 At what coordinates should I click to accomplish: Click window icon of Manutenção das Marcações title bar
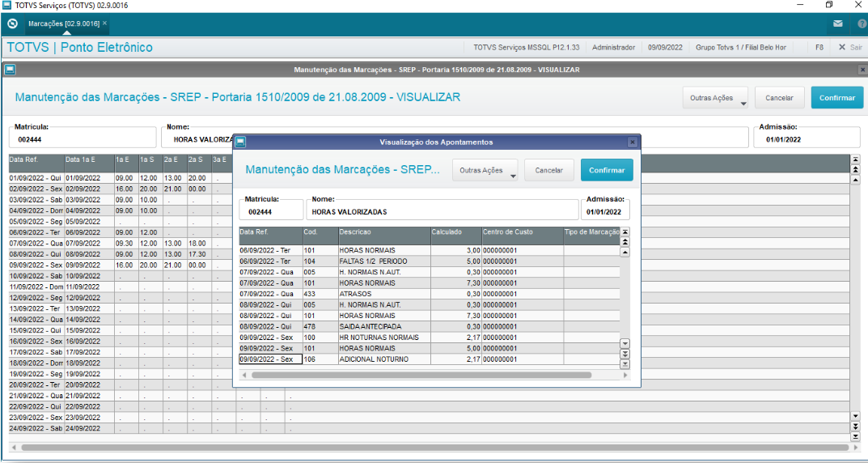pyautogui.click(x=10, y=70)
